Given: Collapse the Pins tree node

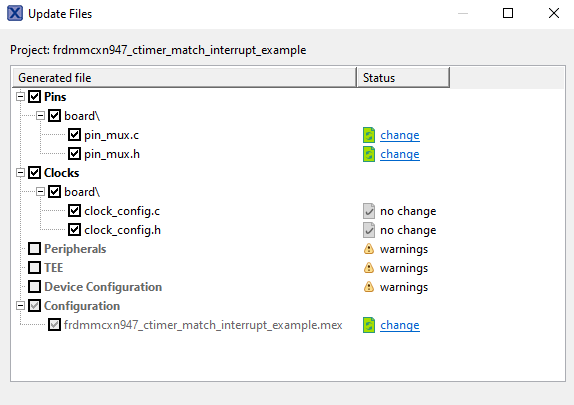Looking at the screenshot, I should point(20,97).
